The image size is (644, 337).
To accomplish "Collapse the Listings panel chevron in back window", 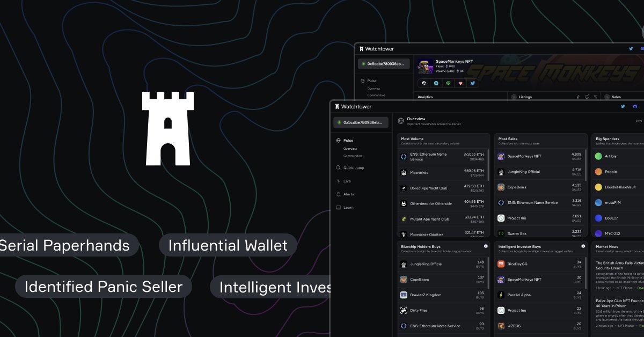I will 514,97.
